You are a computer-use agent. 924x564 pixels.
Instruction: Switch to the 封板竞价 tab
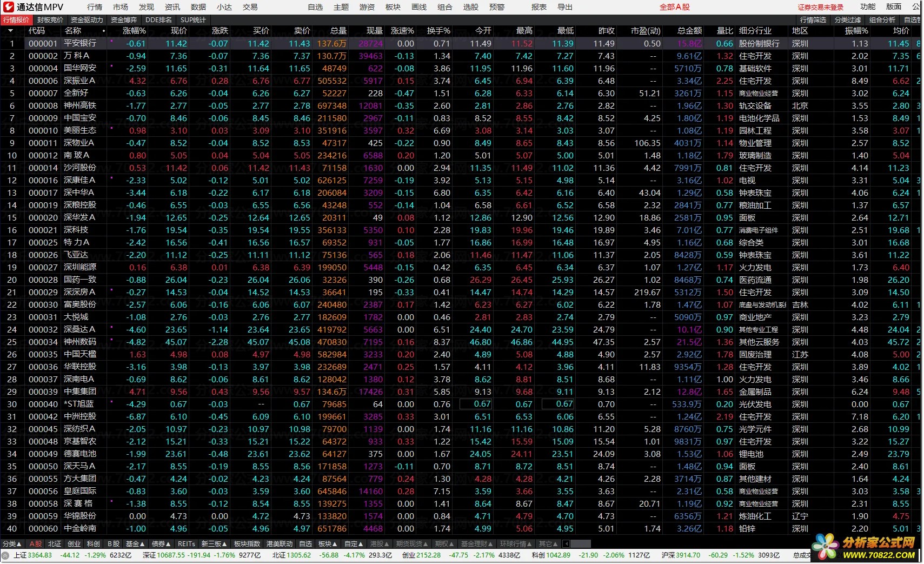(50, 19)
